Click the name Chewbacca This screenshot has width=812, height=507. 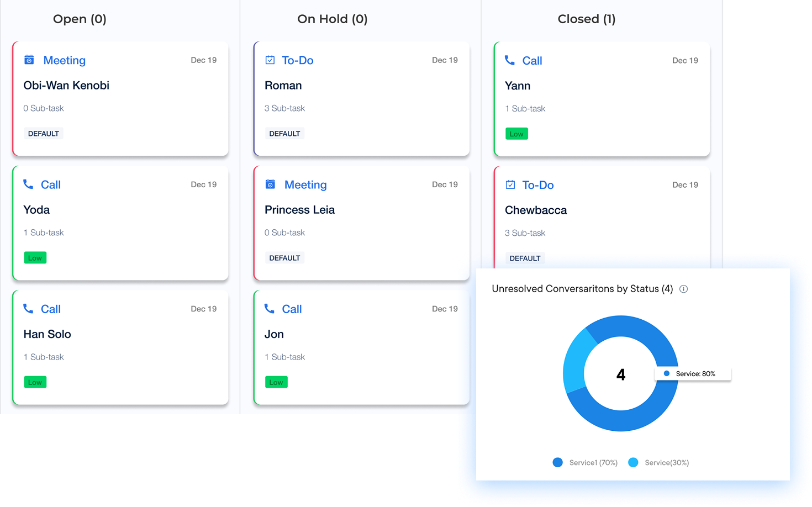click(536, 210)
